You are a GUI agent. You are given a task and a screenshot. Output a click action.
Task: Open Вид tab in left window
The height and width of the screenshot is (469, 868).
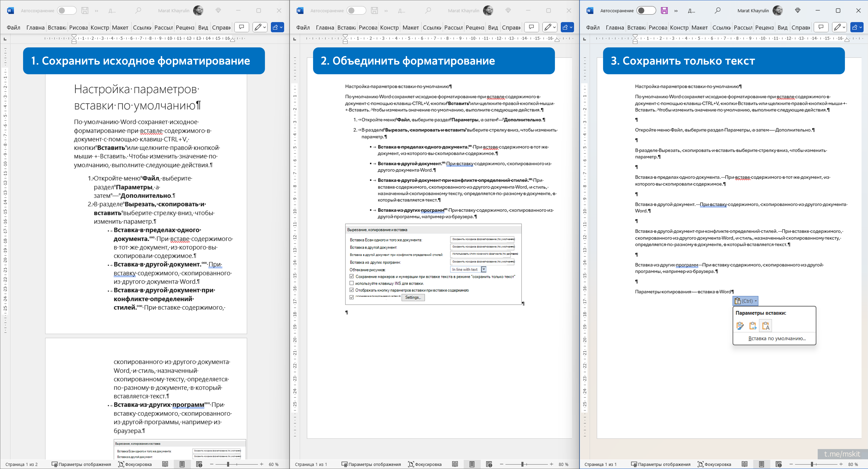203,27
